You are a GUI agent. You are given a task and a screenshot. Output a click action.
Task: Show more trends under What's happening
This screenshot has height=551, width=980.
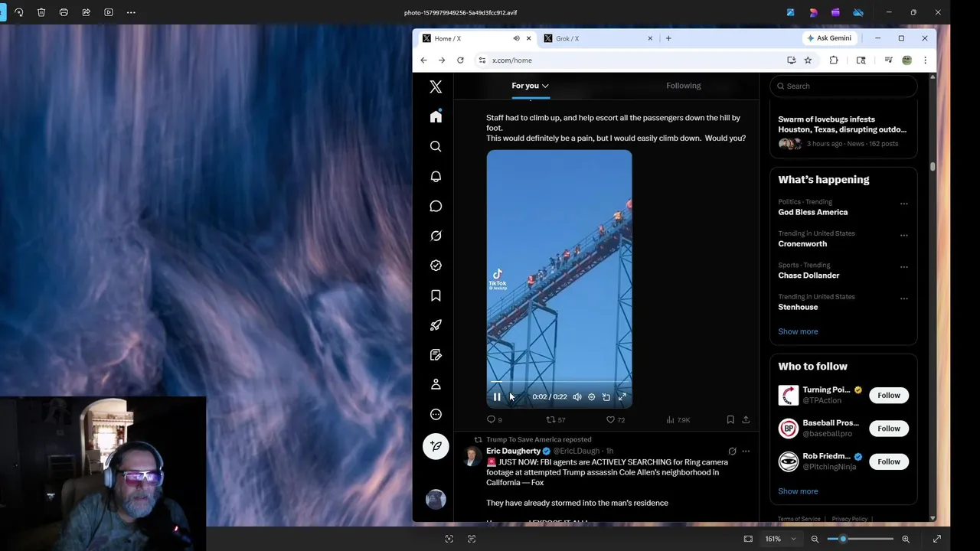[798, 331]
